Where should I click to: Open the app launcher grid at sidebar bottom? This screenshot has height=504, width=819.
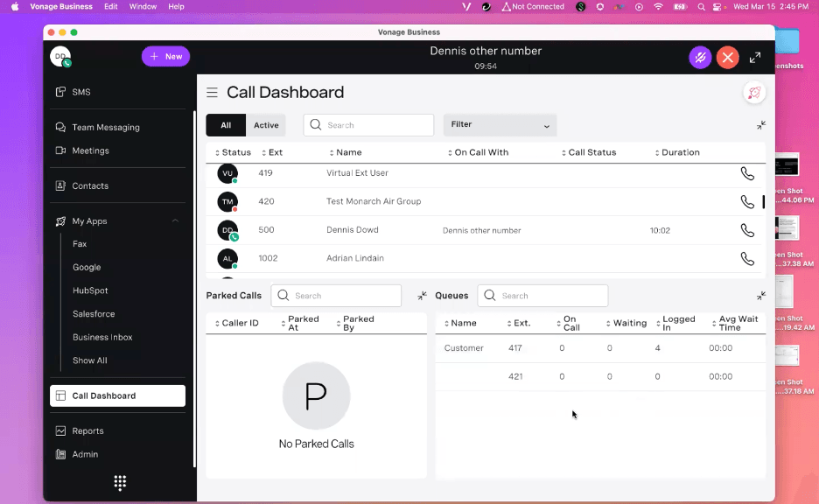click(119, 482)
